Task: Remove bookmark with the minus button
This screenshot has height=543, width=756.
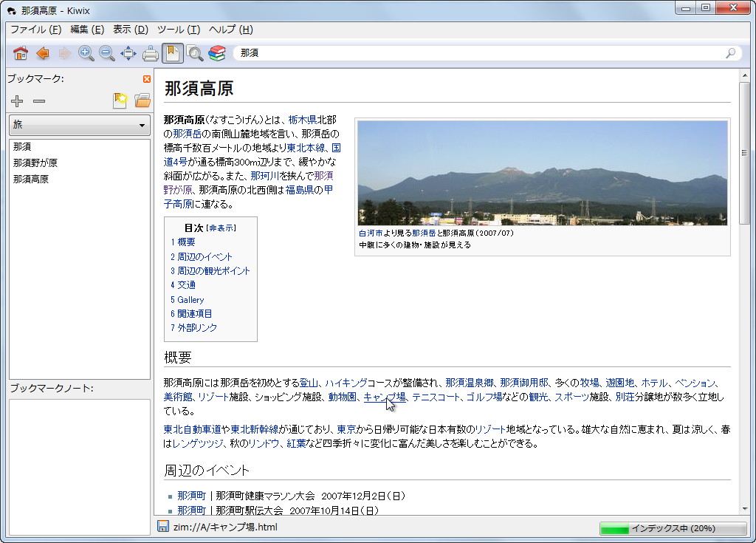Action: (x=38, y=102)
